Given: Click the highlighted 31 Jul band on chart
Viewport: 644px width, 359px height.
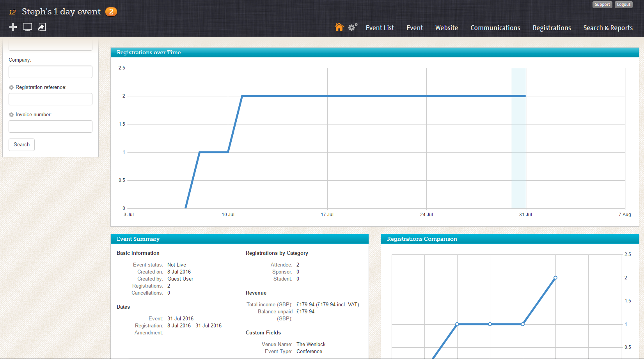Looking at the screenshot, I should point(519,138).
